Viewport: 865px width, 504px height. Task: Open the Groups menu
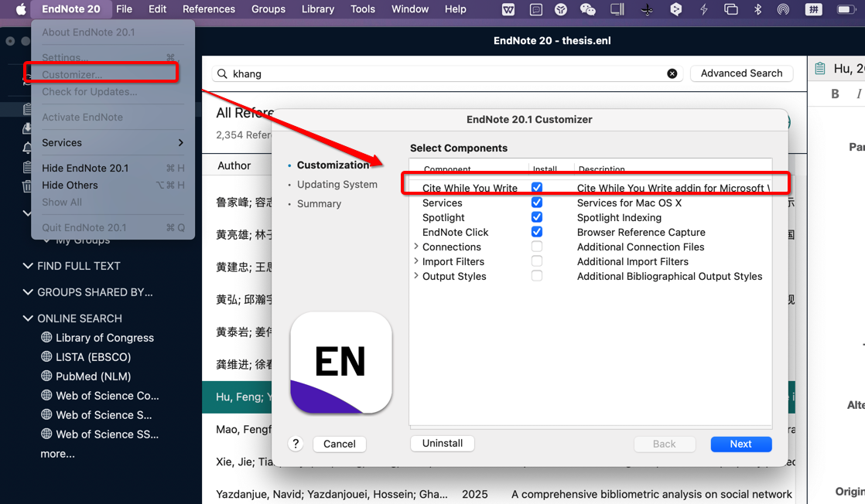268,9
